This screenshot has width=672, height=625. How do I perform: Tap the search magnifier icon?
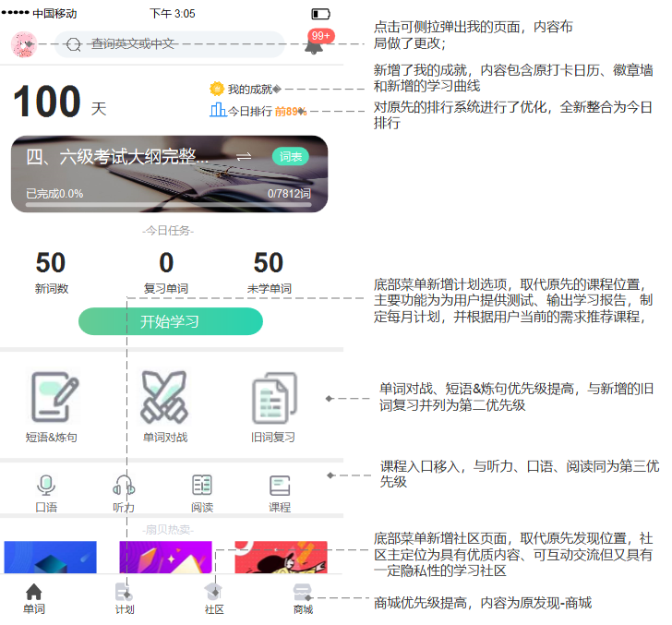click(74, 44)
